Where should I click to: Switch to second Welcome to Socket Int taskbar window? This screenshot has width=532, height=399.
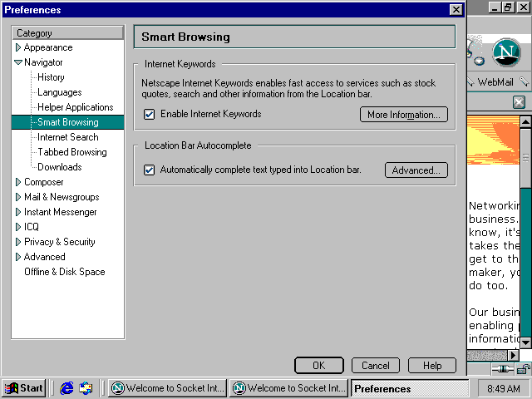pos(289,388)
